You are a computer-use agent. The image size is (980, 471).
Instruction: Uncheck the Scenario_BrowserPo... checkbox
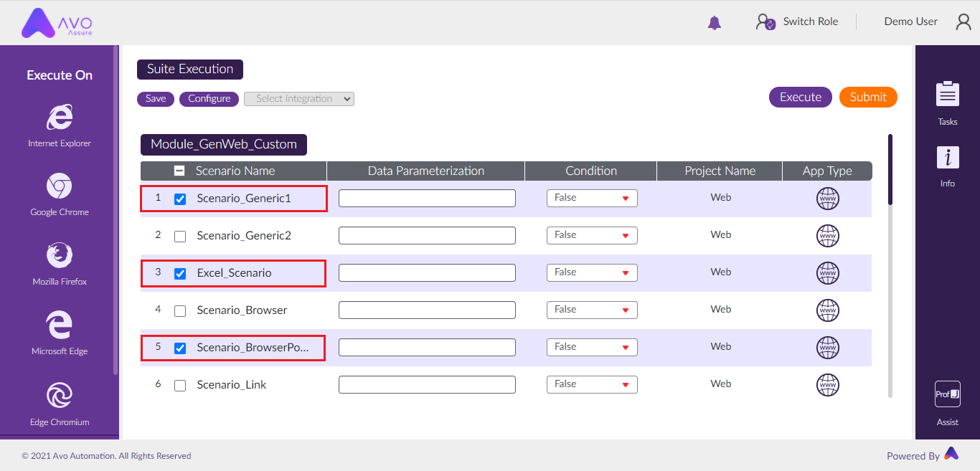(180, 348)
